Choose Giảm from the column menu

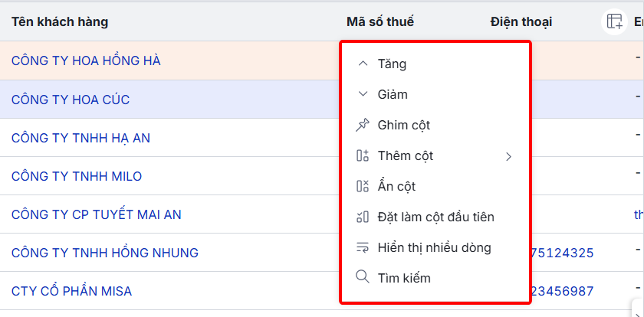point(393,95)
